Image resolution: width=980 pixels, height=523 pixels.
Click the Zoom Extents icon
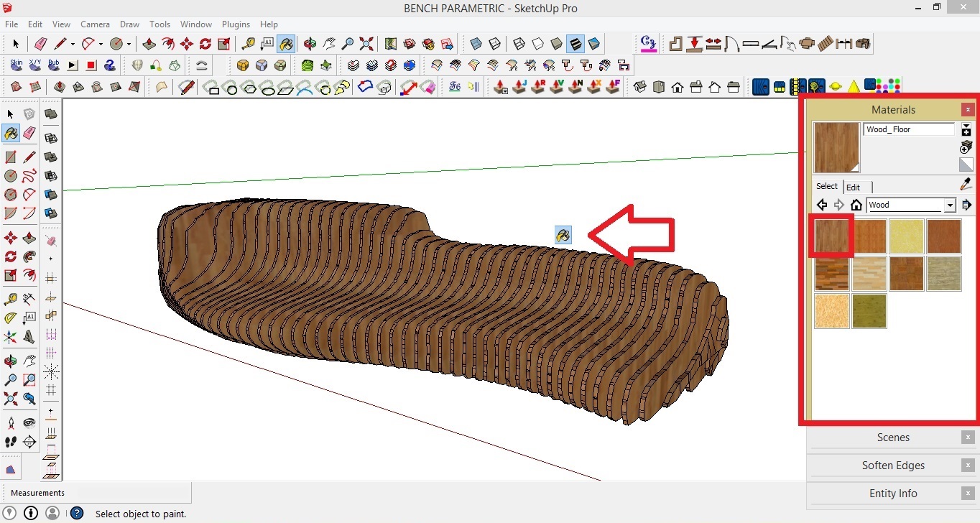pyautogui.click(x=366, y=43)
